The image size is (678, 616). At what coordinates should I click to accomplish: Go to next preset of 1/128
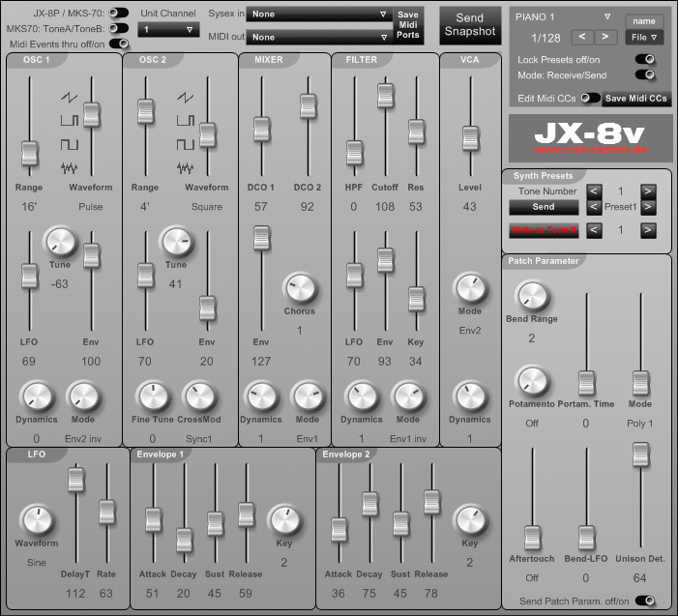[x=605, y=37]
